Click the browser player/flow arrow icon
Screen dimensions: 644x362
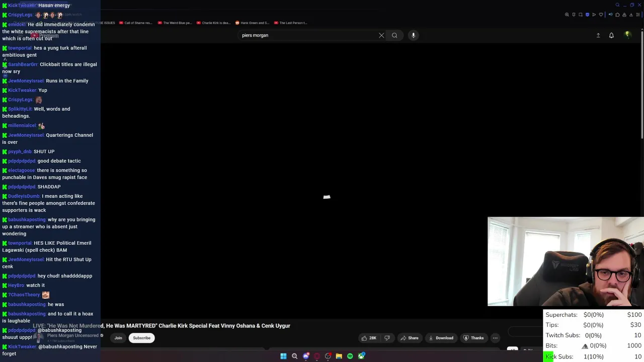coord(594,15)
